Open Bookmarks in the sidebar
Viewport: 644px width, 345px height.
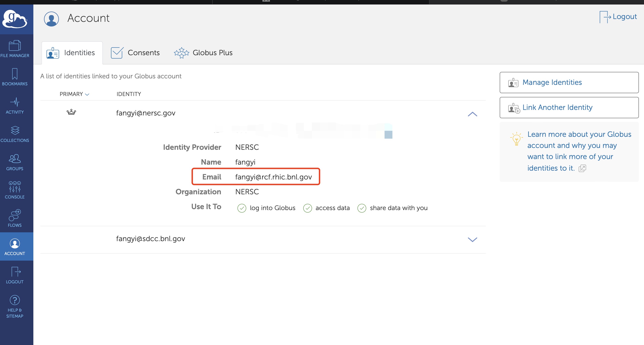(x=15, y=77)
